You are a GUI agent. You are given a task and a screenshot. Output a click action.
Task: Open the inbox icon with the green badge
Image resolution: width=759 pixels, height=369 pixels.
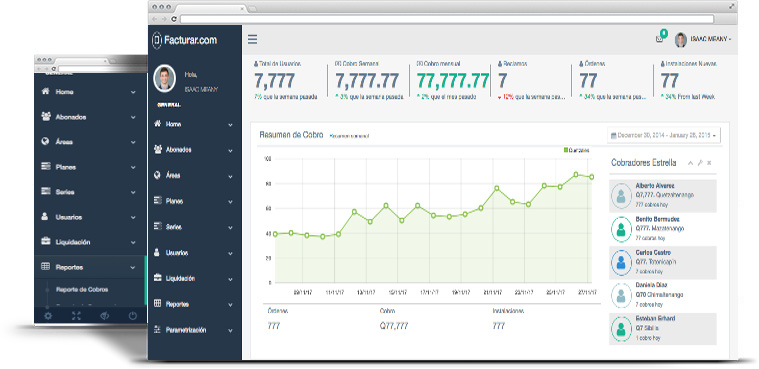click(x=660, y=38)
